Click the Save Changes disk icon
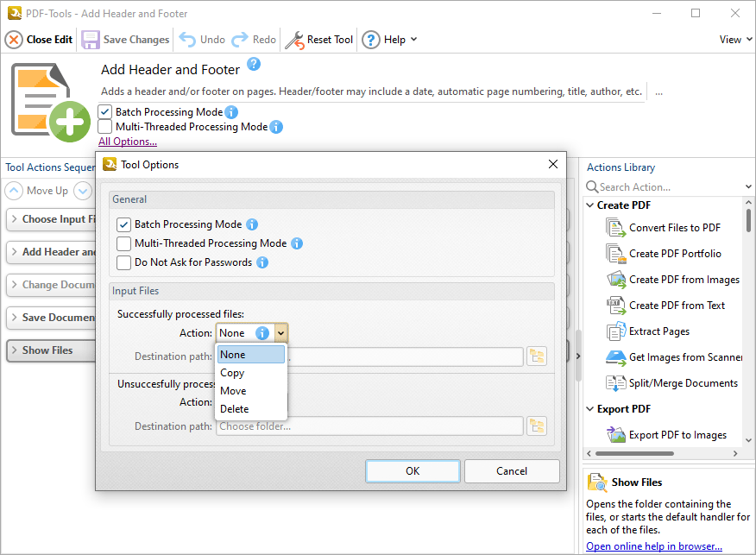Image resolution: width=756 pixels, height=555 pixels. [x=90, y=40]
